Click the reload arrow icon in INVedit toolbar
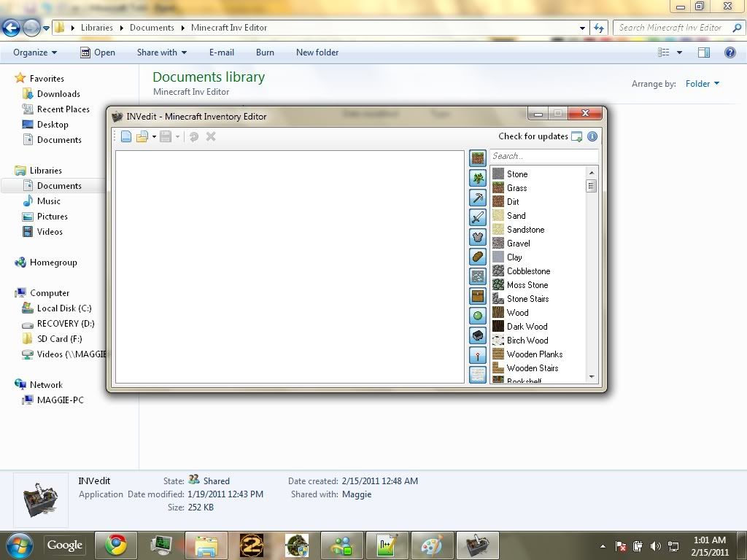The height and width of the screenshot is (560, 747). pyautogui.click(x=194, y=136)
